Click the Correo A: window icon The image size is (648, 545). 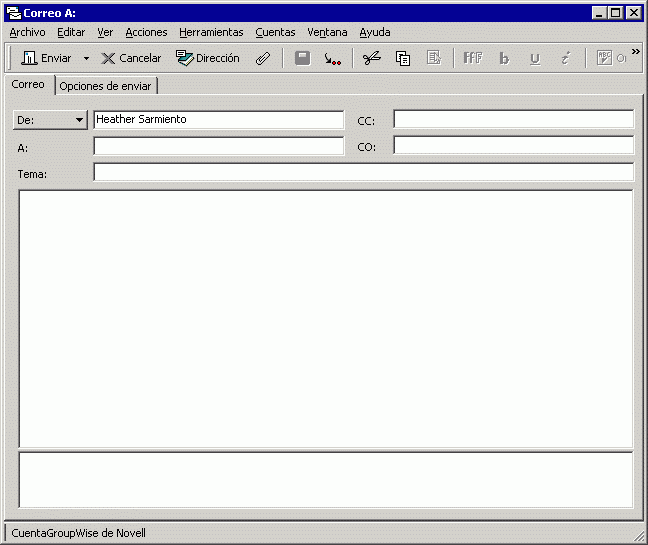(14, 13)
